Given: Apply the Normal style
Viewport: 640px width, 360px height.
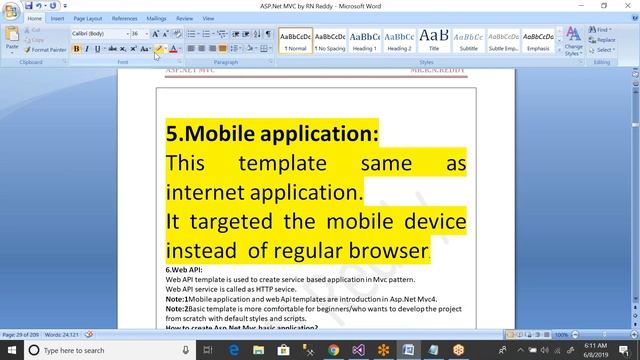Looking at the screenshot, I should [296, 40].
